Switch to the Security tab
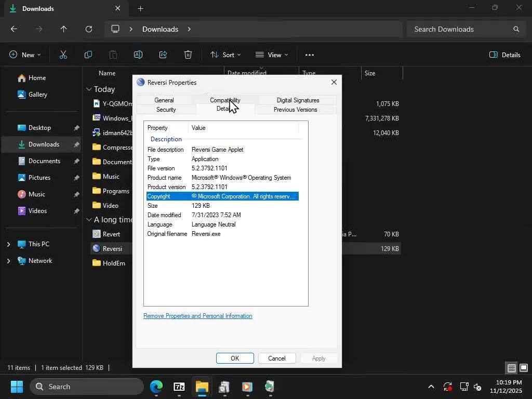This screenshot has width=532, height=399. (166, 110)
